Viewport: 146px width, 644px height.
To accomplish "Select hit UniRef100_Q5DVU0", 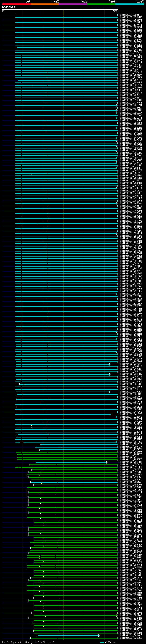I will point(131,17).
